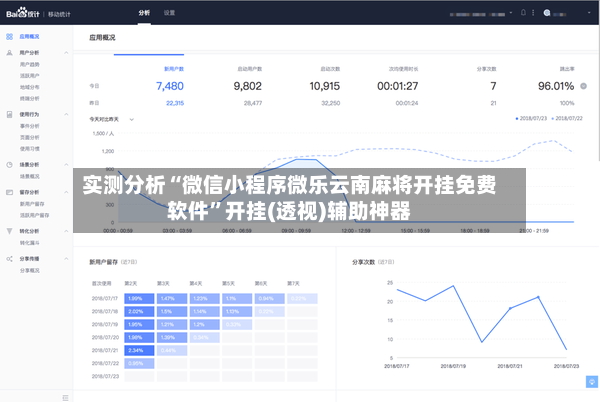Open 活跃用户留存 in the sidebar
This screenshot has width=600, height=402.
[34, 215]
